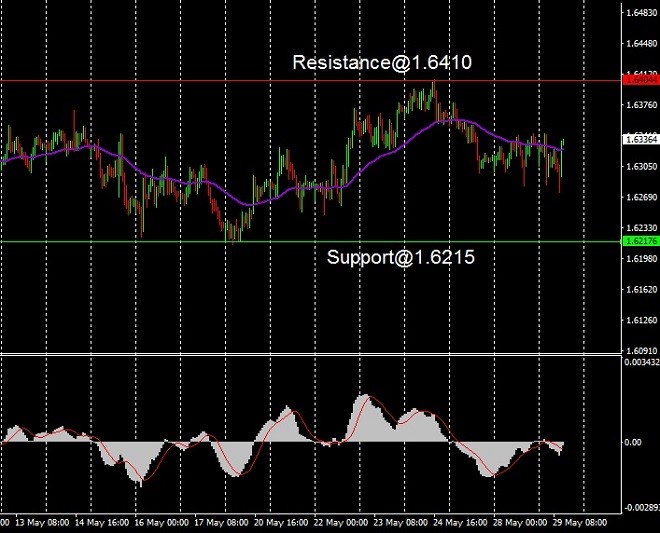The width and height of the screenshot is (660, 533).
Task: Click the 1.63050 price scale value
Action: [x=642, y=166]
